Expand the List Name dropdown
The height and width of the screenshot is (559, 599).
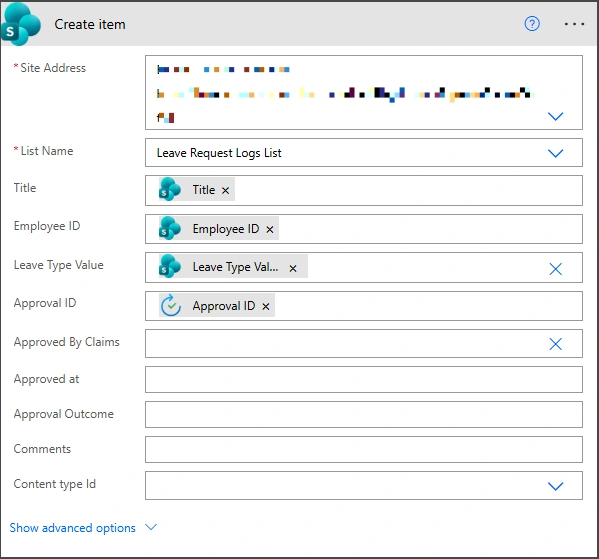pyautogui.click(x=555, y=153)
